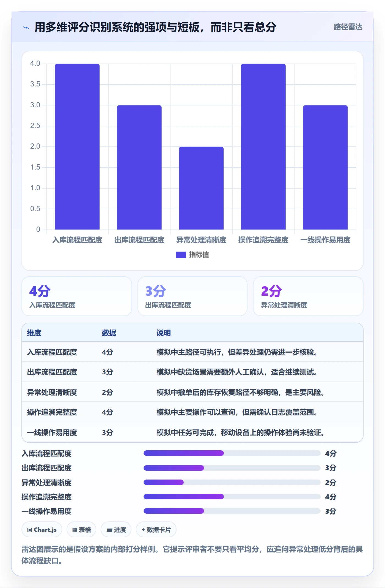Open the 2分 异常处理清晰度 data card

click(308, 296)
